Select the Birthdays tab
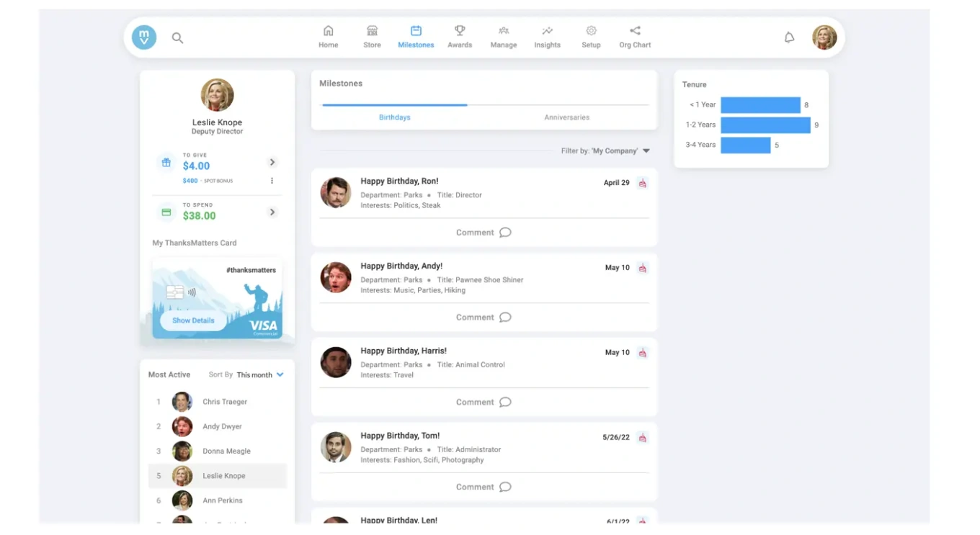Screen dimensions: 980x535 394,117
